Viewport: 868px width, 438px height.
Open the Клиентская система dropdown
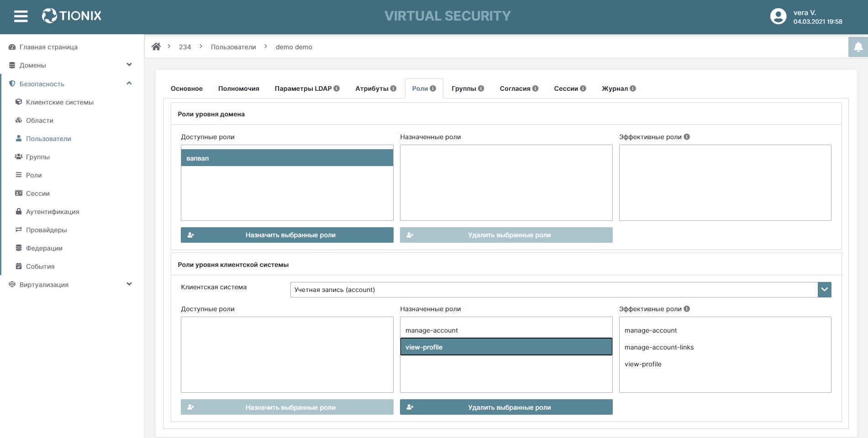point(824,290)
